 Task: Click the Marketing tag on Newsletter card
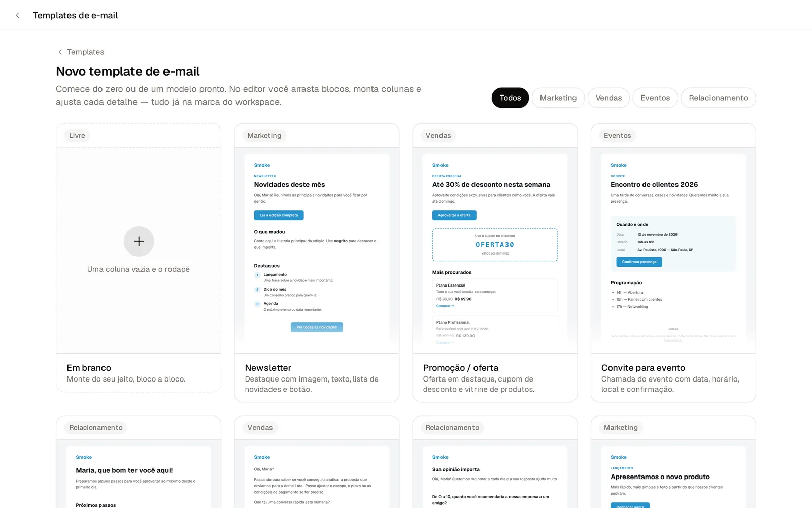(264, 136)
